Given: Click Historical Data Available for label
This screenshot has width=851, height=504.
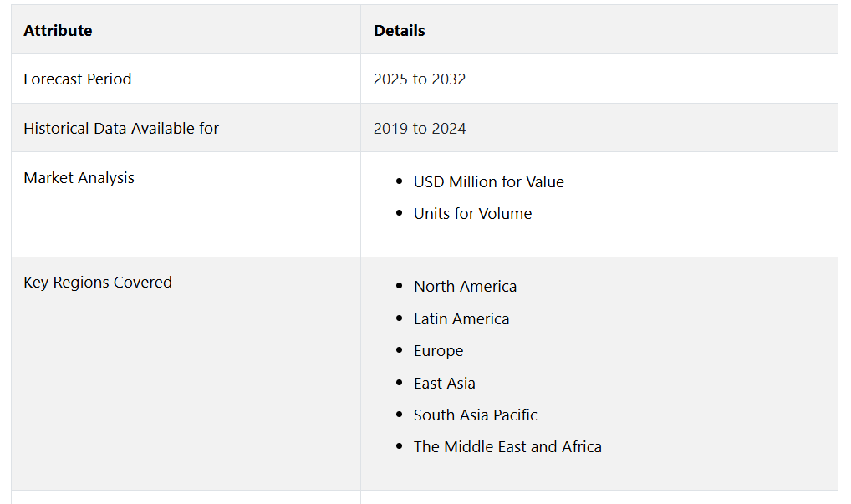Looking at the screenshot, I should pyautogui.click(x=121, y=129).
